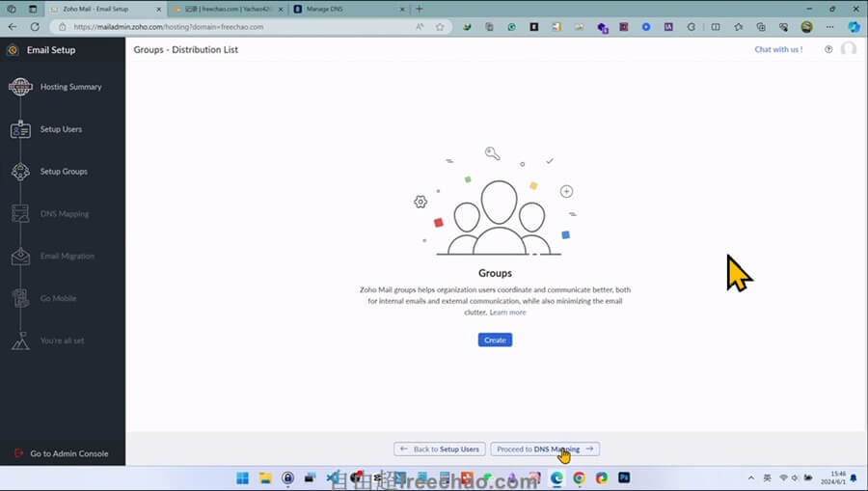This screenshot has height=491, width=868.
Task: Click the taskbar clock and date
Action: [833, 477]
